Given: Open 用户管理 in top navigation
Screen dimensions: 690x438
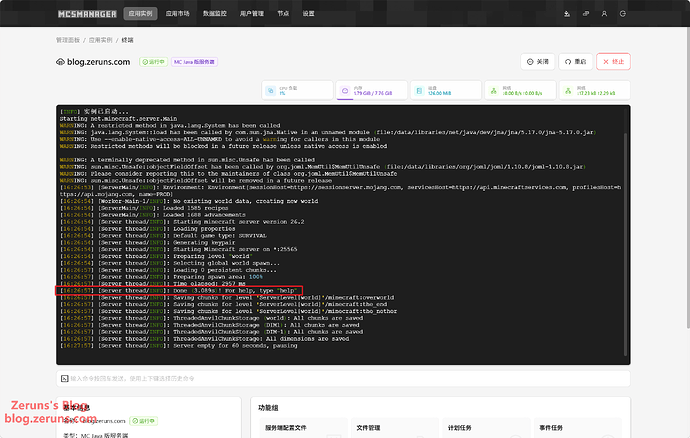Looking at the screenshot, I should coord(252,14).
